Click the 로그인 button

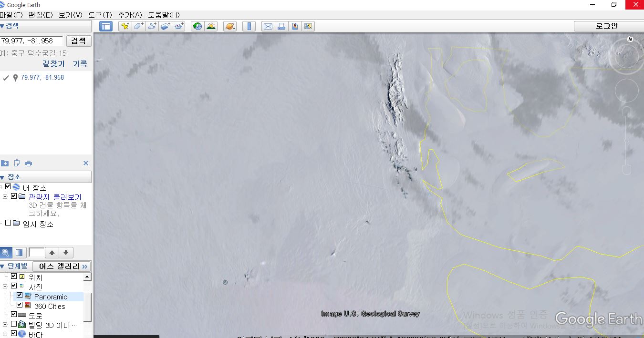tap(606, 26)
